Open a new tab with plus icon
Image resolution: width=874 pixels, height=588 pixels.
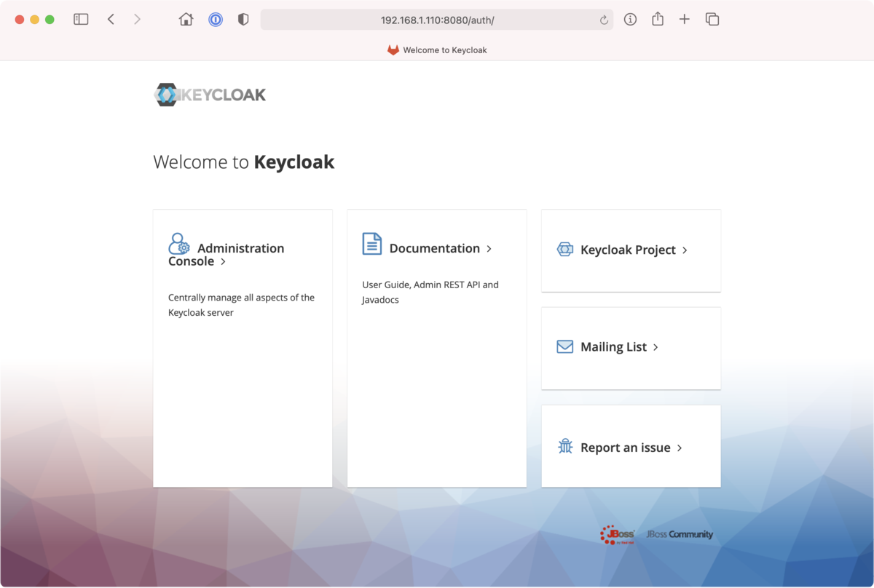pyautogui.click(x=685, y=20)
